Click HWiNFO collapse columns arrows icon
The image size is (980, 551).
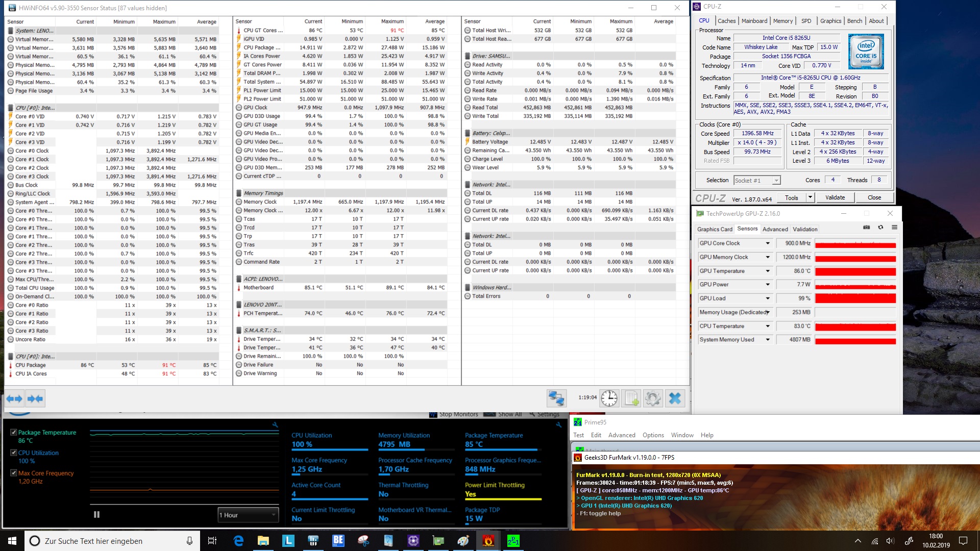point(35,399)
